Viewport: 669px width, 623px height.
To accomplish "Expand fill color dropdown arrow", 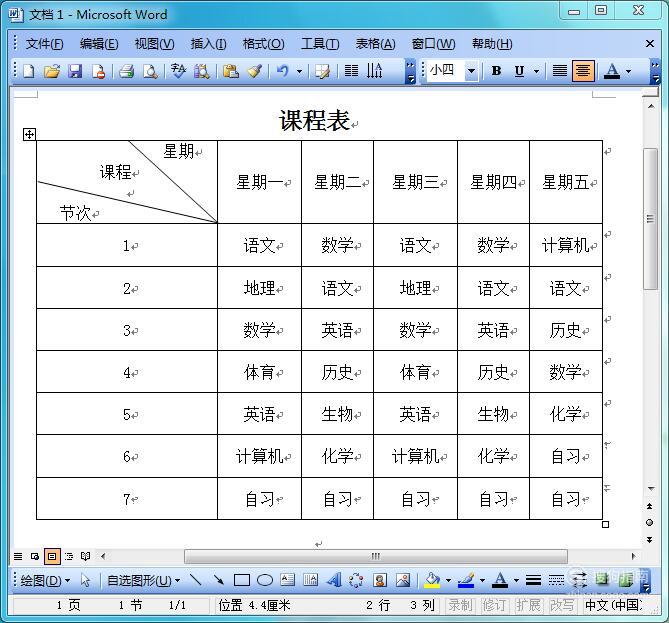I will coord(448,580).
